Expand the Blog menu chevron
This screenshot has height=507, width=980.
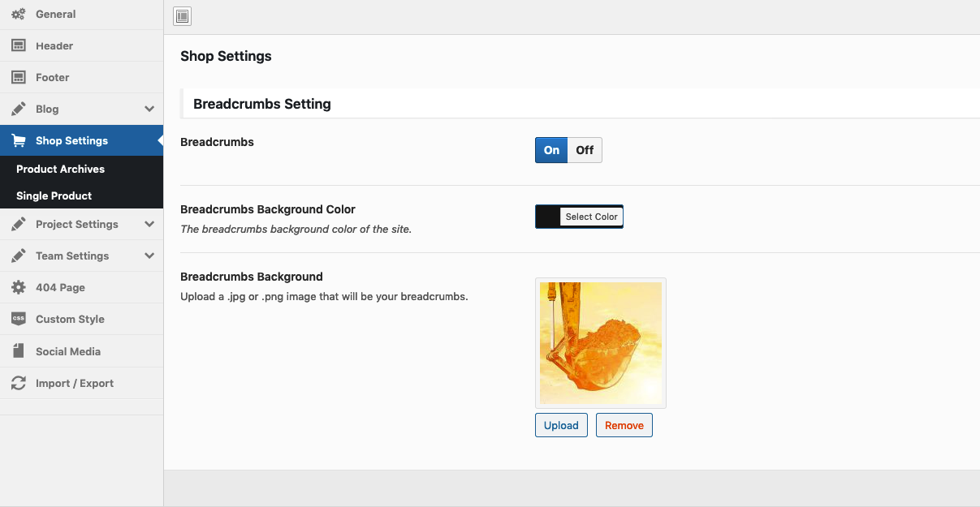[x=149, y=109]
